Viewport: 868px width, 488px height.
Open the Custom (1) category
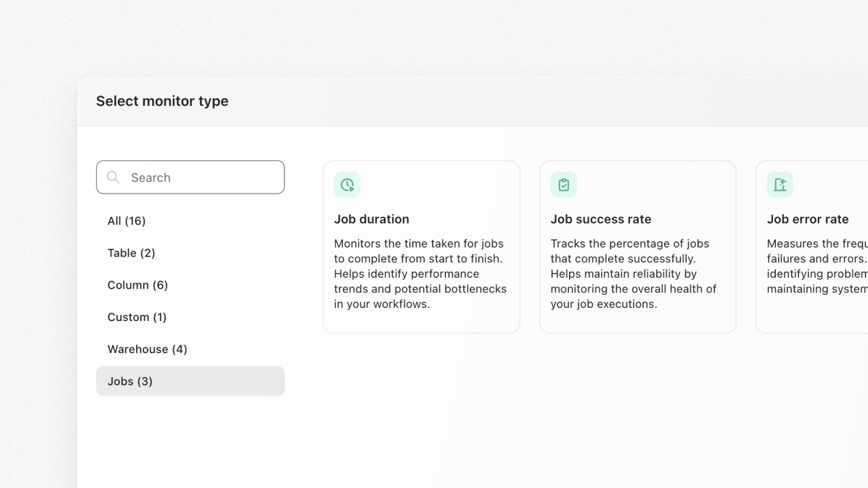pyautogui.click(x=137, y=317)
